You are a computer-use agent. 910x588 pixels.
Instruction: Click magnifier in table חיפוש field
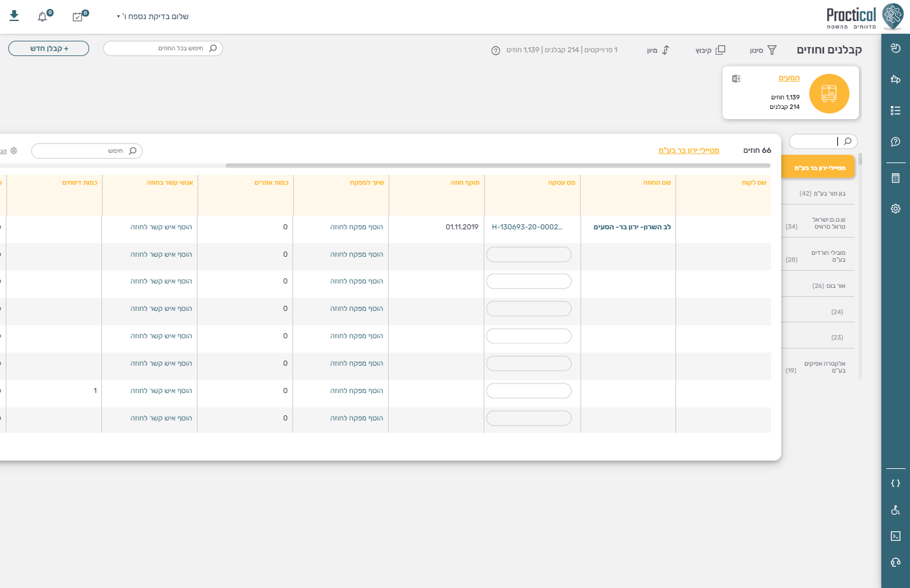(x=133, y=151)
